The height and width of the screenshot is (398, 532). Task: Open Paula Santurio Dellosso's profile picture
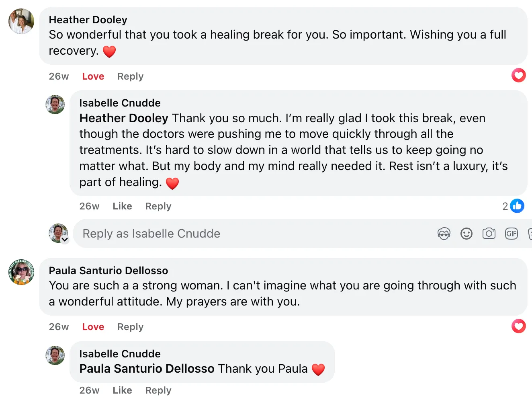tap(21, 272)
